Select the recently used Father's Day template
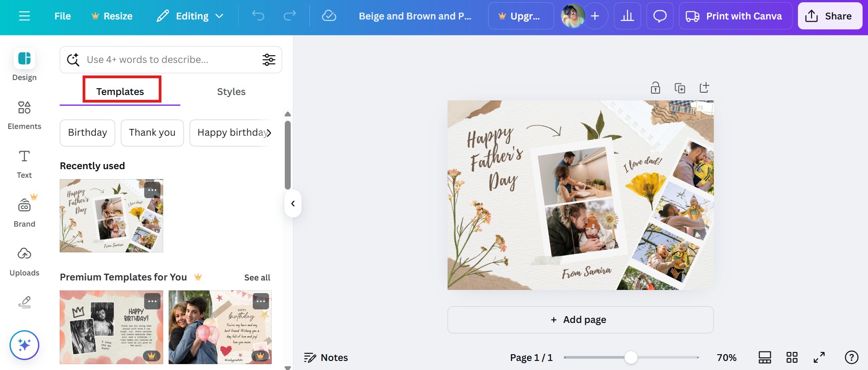868x370 pixels. click(x=111, y=216)
